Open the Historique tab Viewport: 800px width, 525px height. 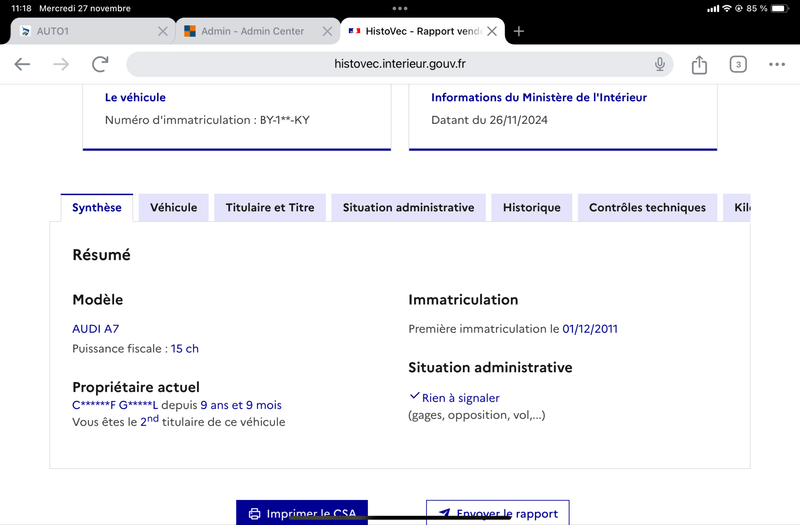[x=532, y=208]
